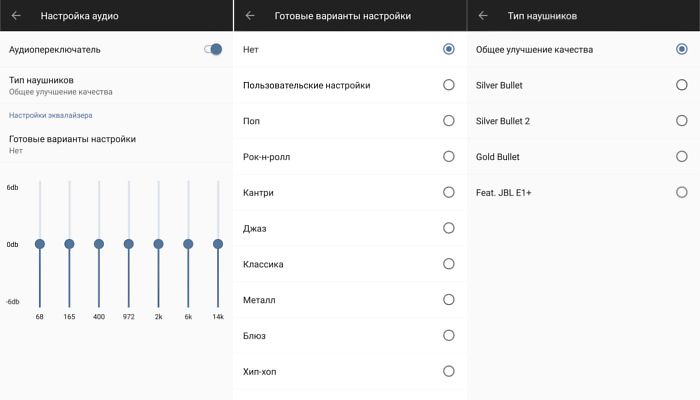Select Пользовательские настройки radio button
This screenshot has width=700, height=400.
(448, 85)
